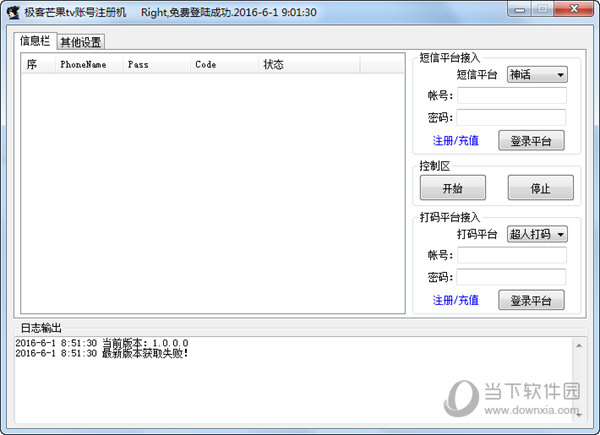Click the 状态 column header

(309, 64)
